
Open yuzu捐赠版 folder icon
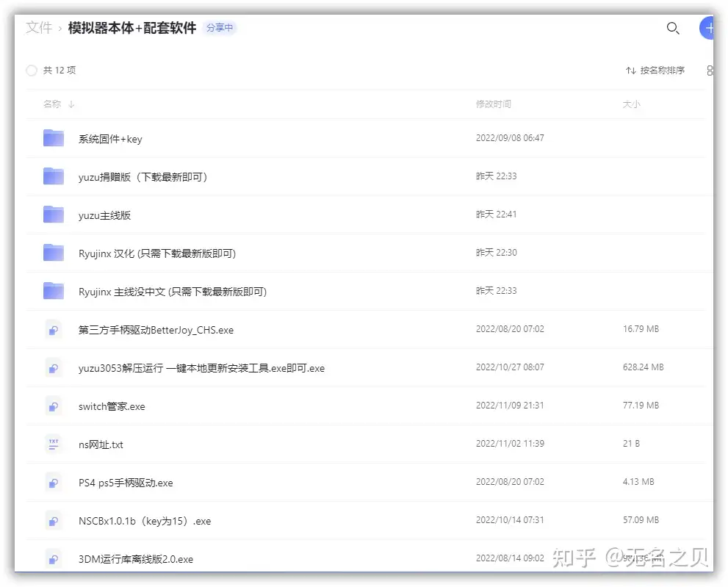pyautogui.click(x=54, y=176)
